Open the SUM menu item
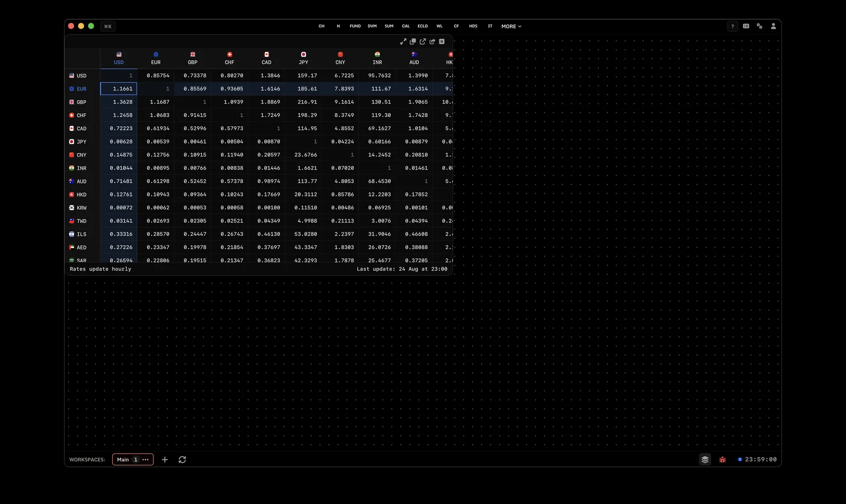The height and width of the screenshot is (504, 846). 389,26
